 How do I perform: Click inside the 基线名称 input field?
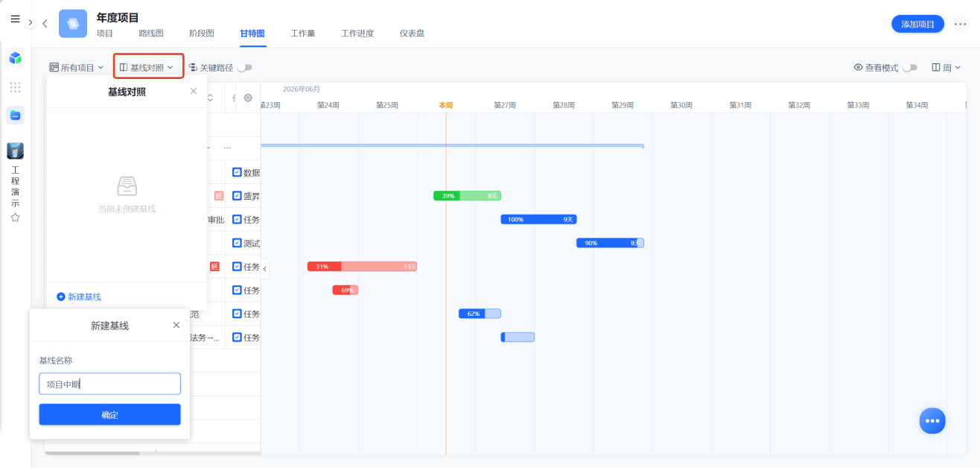click(x=109, y=384)
